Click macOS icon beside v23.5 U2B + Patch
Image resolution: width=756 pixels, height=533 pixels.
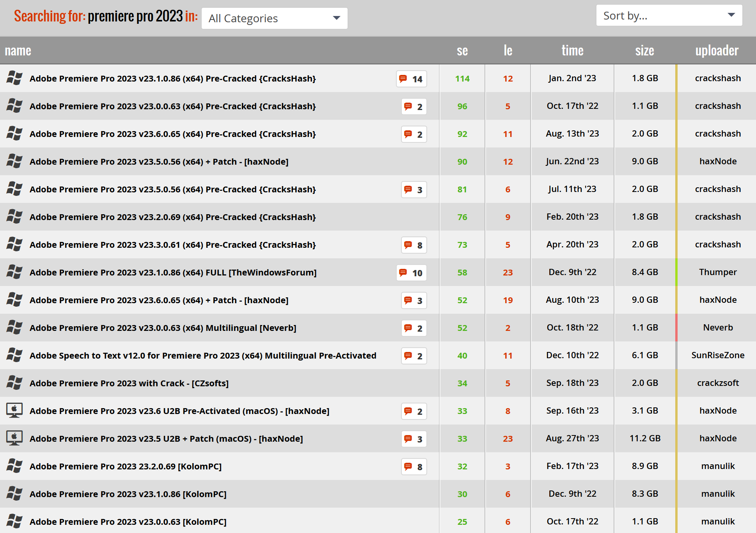pos(14,438)
